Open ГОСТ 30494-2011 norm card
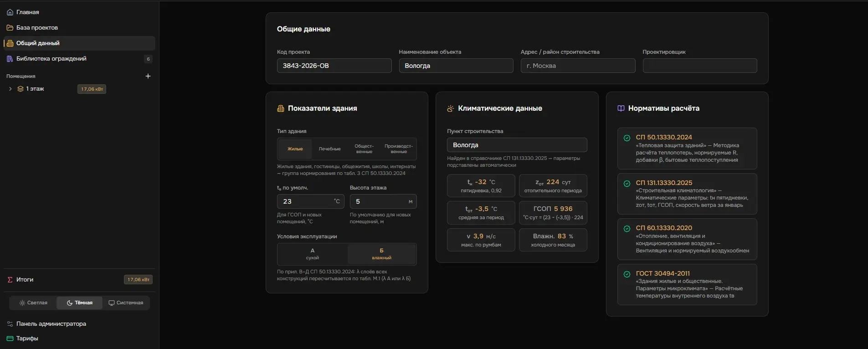Image resolution: width=868 pixels, height=349 pixels. tap(687, 285)
